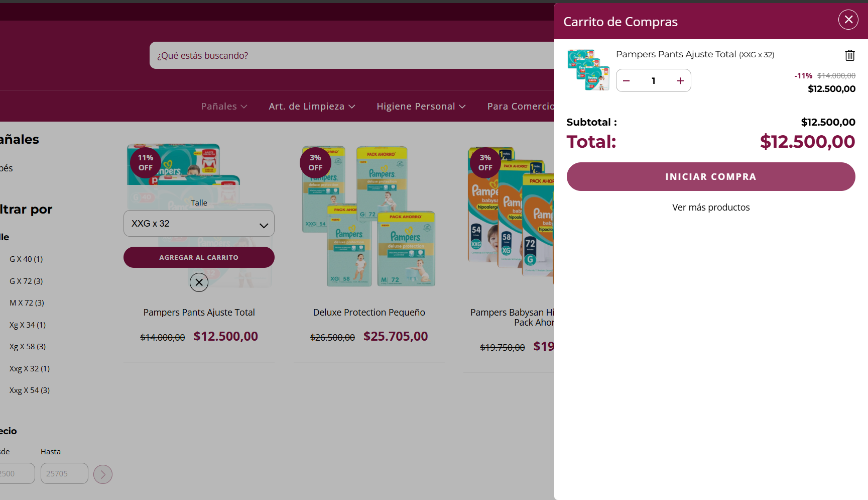Screen dimensions: 868x500
Task: Open the Para Comercio menu
Action: point(520,107)
